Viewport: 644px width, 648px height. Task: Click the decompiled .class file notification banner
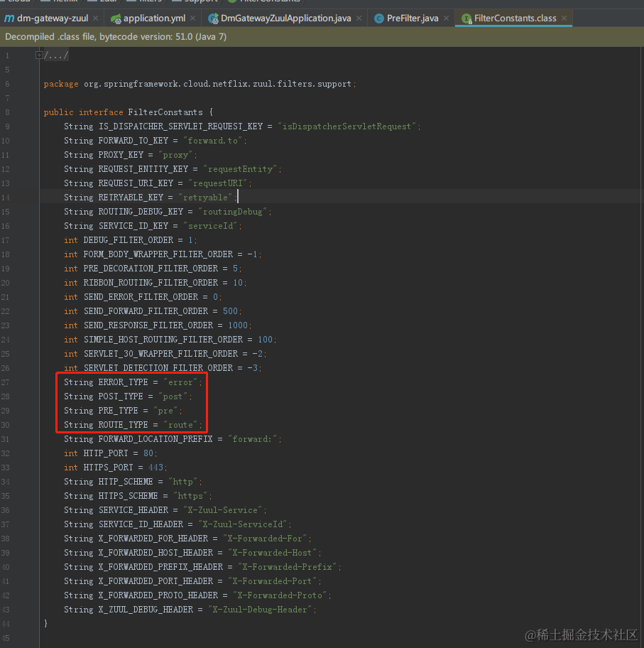(x=322, y=37)
